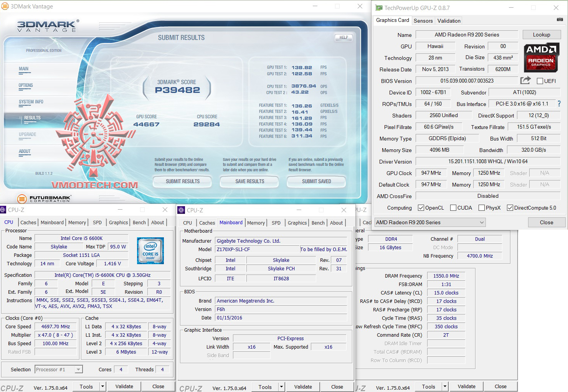Click the SUBMIT SAVED button

[317, 181]
